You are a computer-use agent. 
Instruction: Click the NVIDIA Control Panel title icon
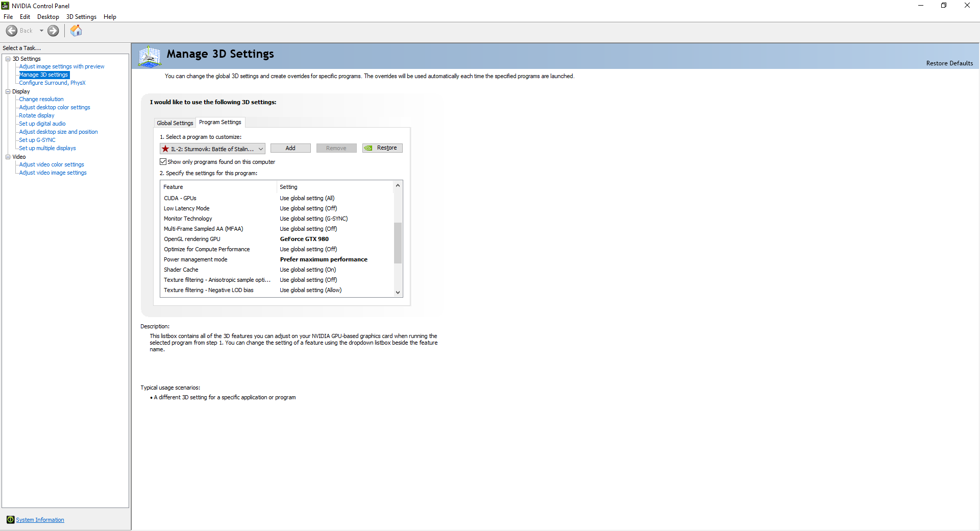(x=5, y=6)
